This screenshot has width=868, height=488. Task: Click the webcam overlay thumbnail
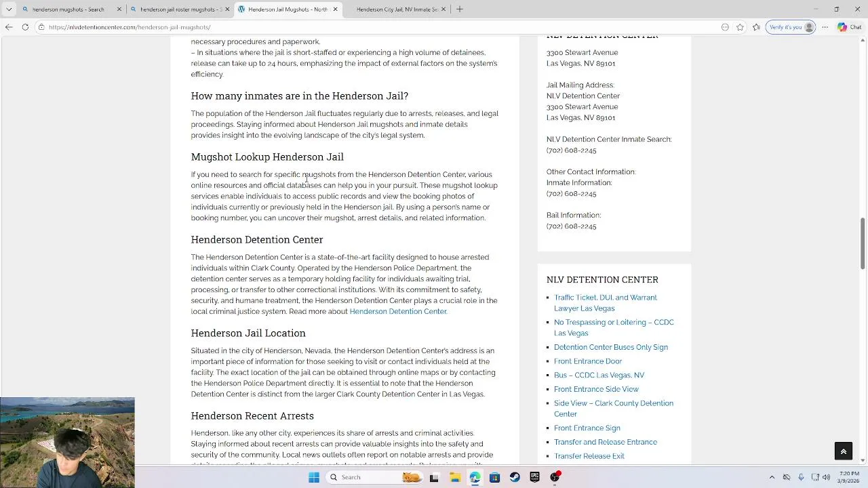click(x=67, y=443)
